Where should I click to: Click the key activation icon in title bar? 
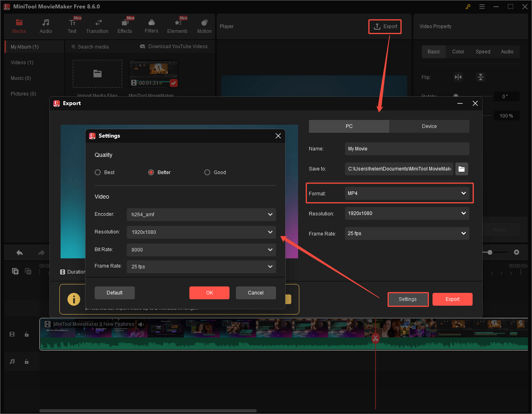[468, 6]
